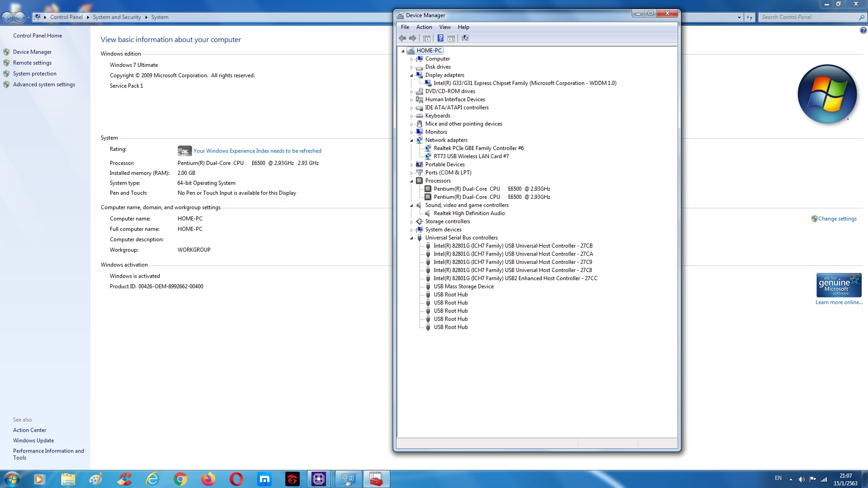Screen dimensions: 868x488
Task: Expand the Computer node in device tree
Action: click(411, 59)
